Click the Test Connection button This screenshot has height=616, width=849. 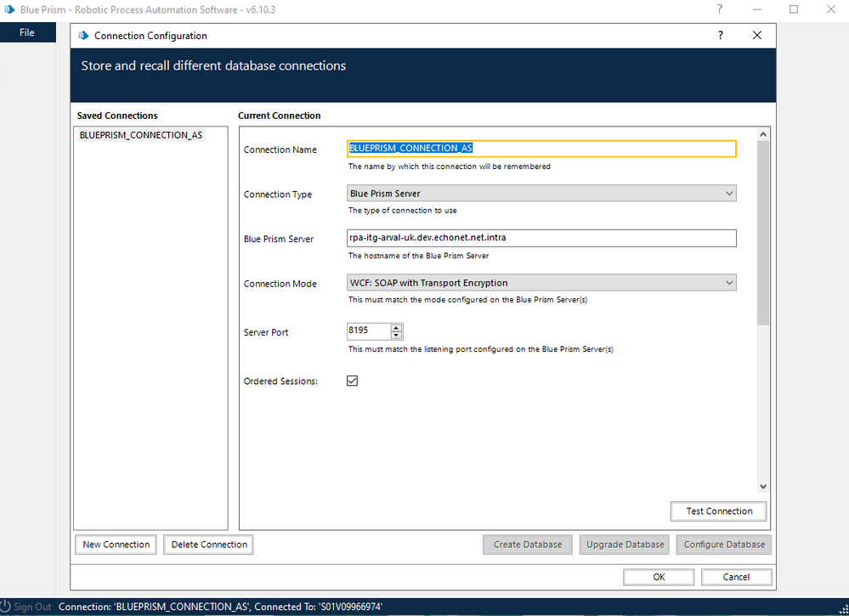tap(719, 511)
